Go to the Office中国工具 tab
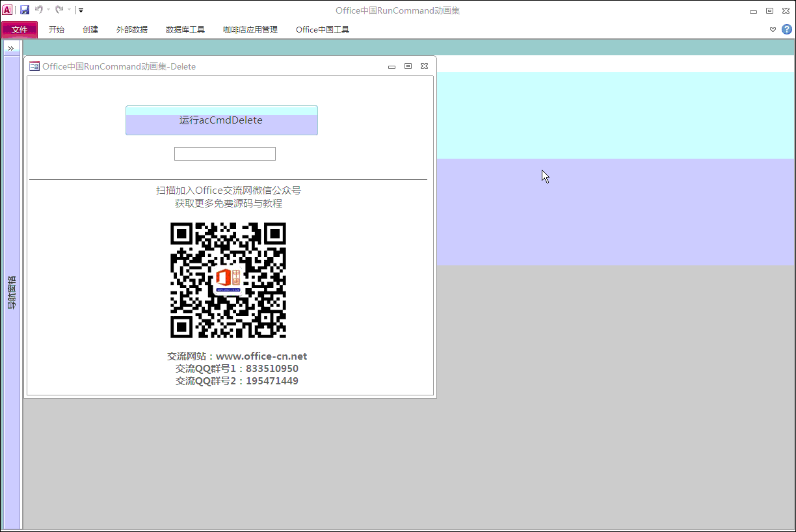This screenshot has width=796, height=532. click(323, 29)
